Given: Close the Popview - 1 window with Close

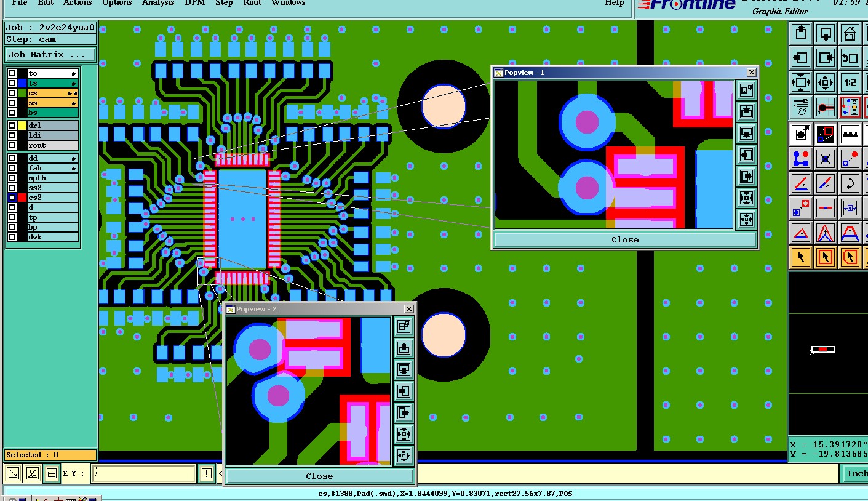Looking at the screenshot, I should tap(625, 240).
